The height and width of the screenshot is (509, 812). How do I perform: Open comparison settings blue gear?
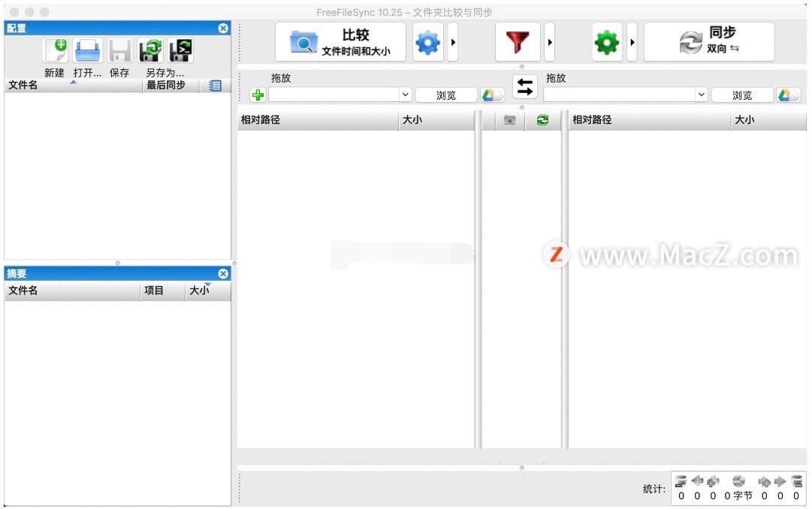click(427, 42)
